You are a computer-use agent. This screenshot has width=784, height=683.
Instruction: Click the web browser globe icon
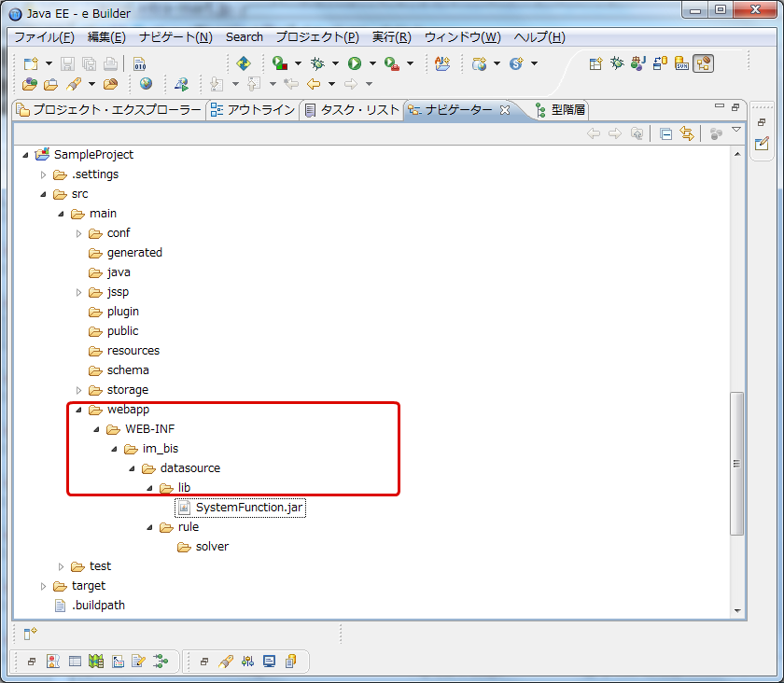tap(146, 84)
